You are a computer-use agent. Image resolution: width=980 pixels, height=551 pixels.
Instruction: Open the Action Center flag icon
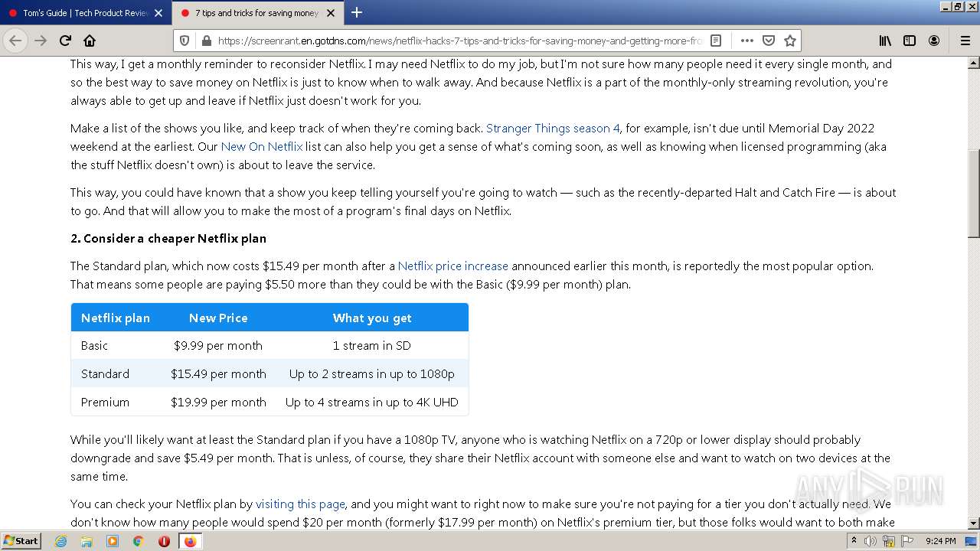click(906, 541)
